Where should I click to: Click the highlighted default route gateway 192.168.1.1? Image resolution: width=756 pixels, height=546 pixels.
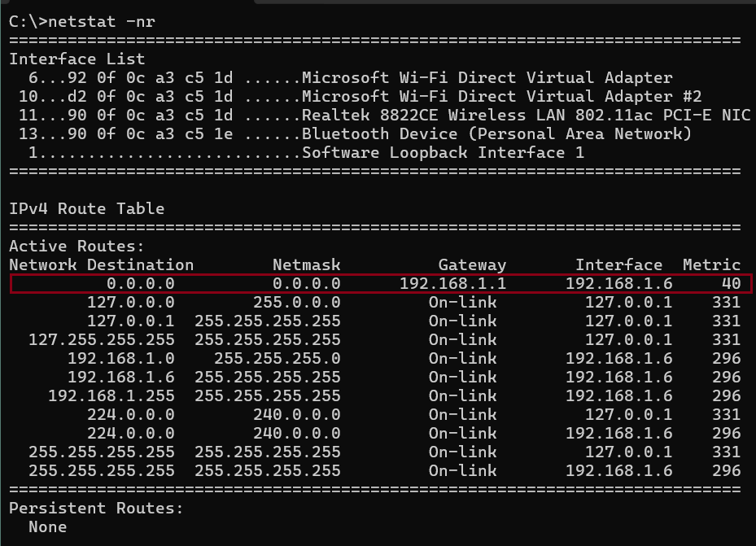coord(452,283)
